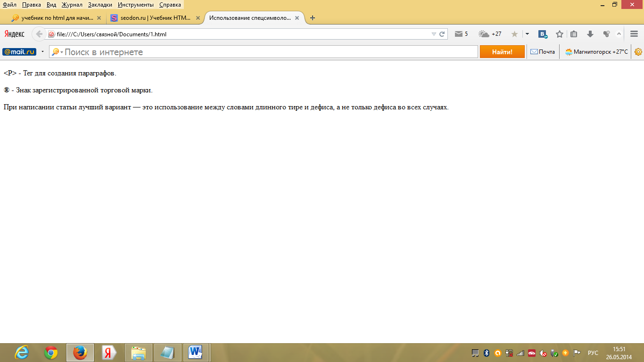Open the 'Вид' menu
Screen dimensions: 644x362
coord(51,5)
